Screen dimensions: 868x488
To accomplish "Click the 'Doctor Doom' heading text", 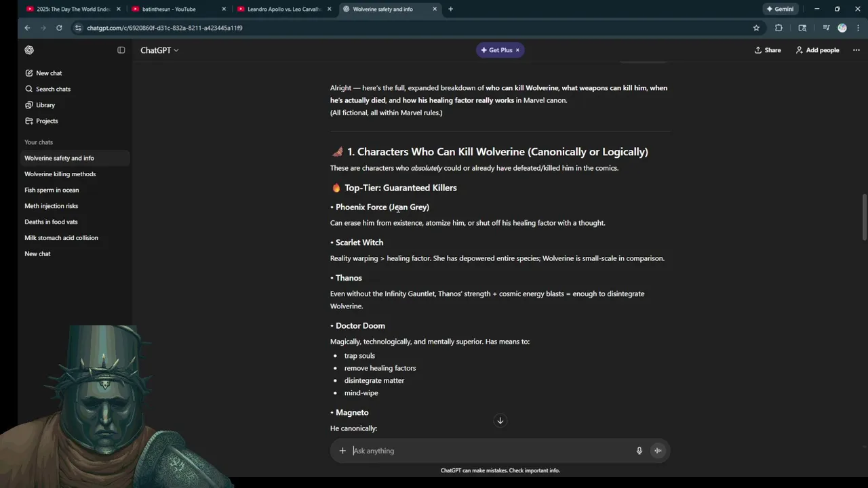I will (x=360, y=326).
